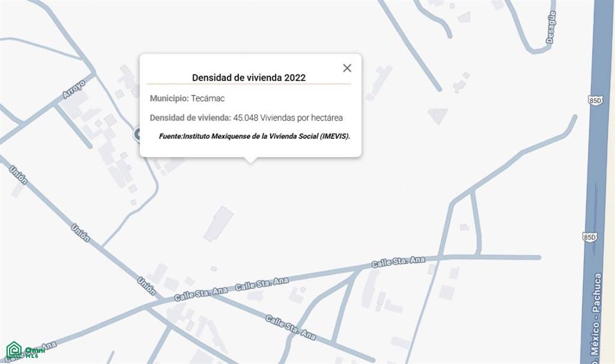Select the Desagüe street label
Image resolution: width=615 pixels, height=364 pixels.
click(x=551, y=26)
